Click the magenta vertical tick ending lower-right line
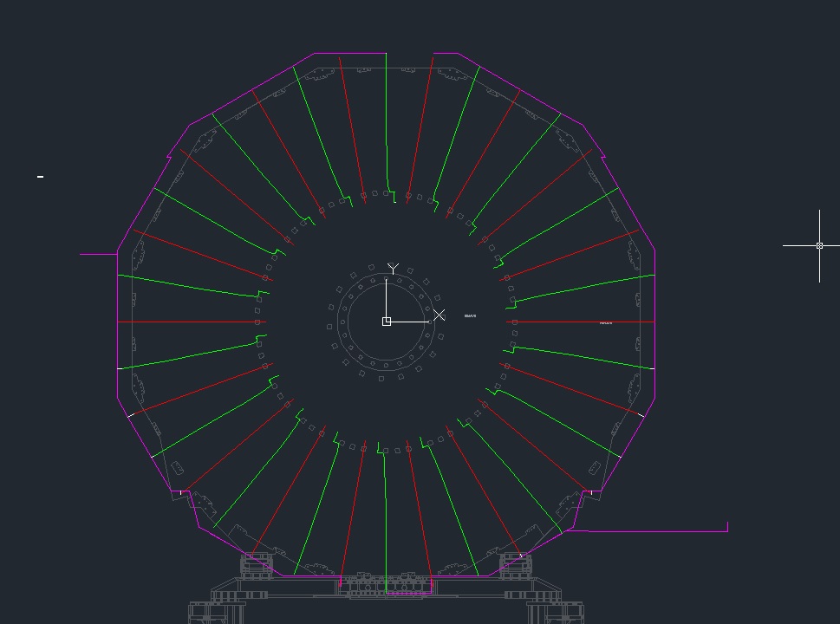Image resolution: width=840 pixels, height=624 pixels. pyautogui.click(x=727, y=527)
